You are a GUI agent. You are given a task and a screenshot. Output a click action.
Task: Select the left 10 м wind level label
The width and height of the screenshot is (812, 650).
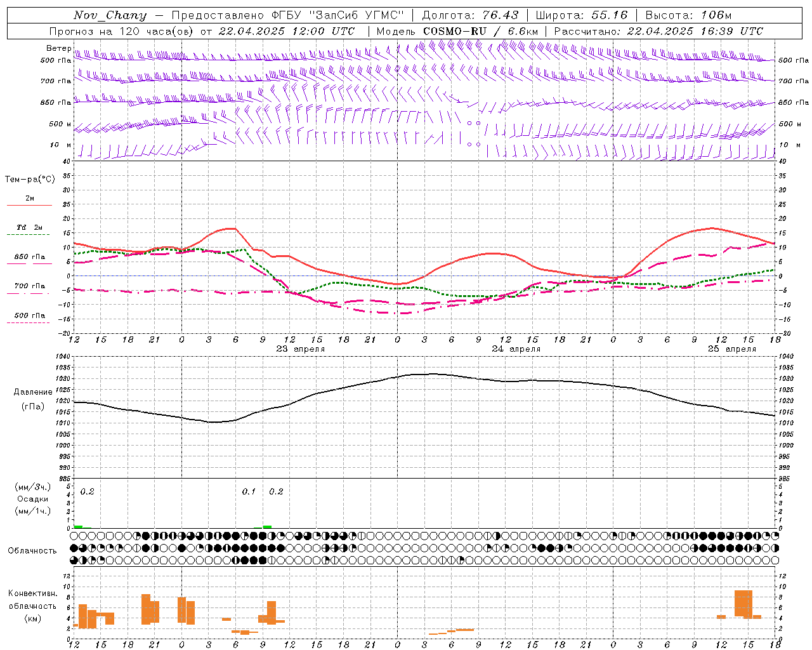[61, 145]
